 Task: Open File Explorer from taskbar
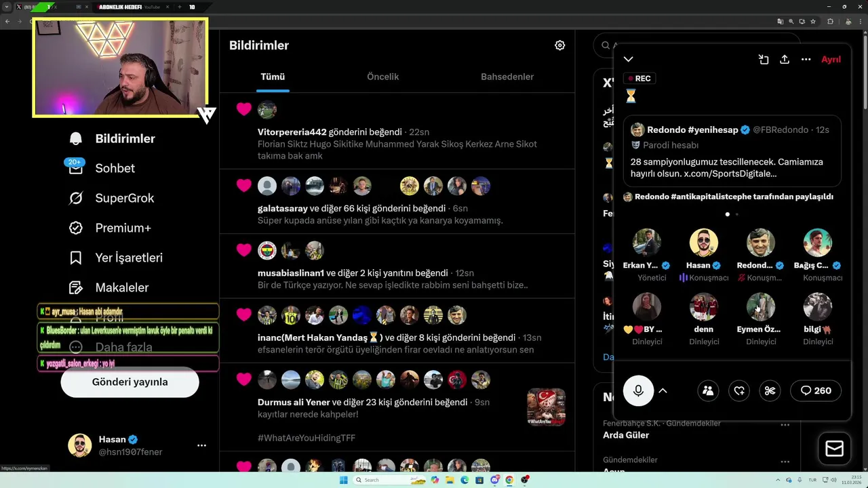(x=450, y=480)
